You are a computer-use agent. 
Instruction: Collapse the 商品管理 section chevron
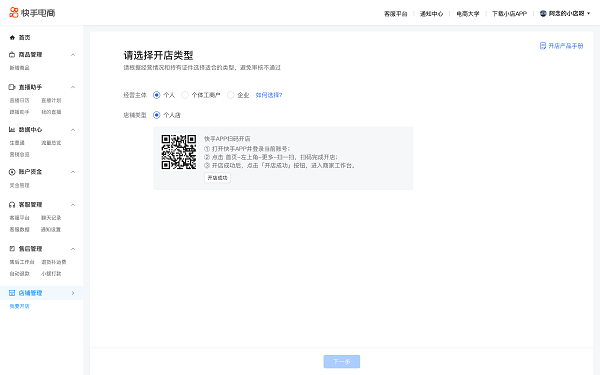[73, 55]
